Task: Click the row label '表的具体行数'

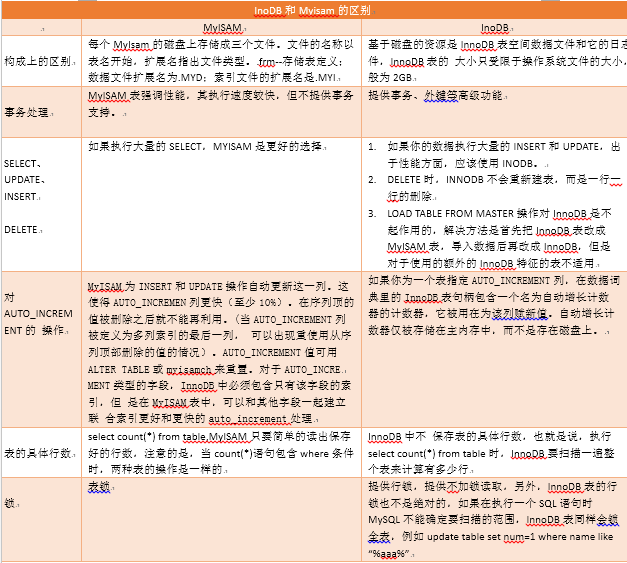Action: (38, 453)
